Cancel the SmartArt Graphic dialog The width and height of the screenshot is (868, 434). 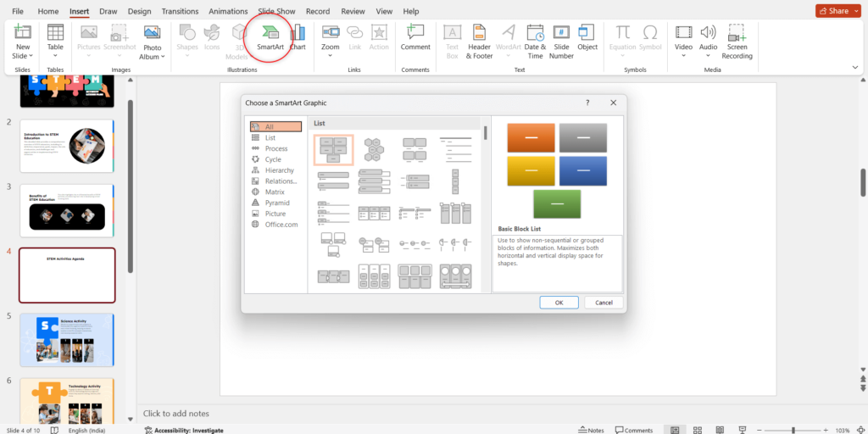tap(604, 303)
